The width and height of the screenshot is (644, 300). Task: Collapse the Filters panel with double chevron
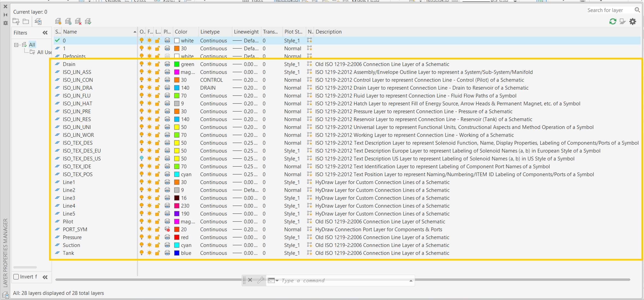[45, 33]
